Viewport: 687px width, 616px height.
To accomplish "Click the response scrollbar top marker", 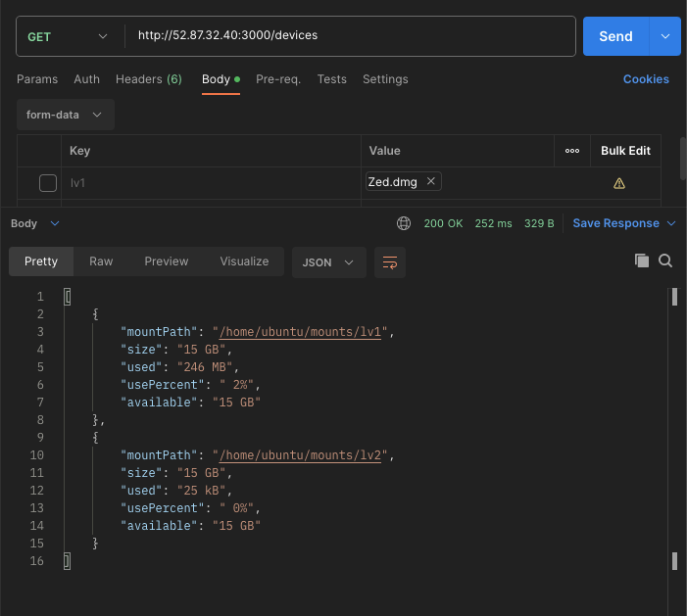I will pos(674,297).
